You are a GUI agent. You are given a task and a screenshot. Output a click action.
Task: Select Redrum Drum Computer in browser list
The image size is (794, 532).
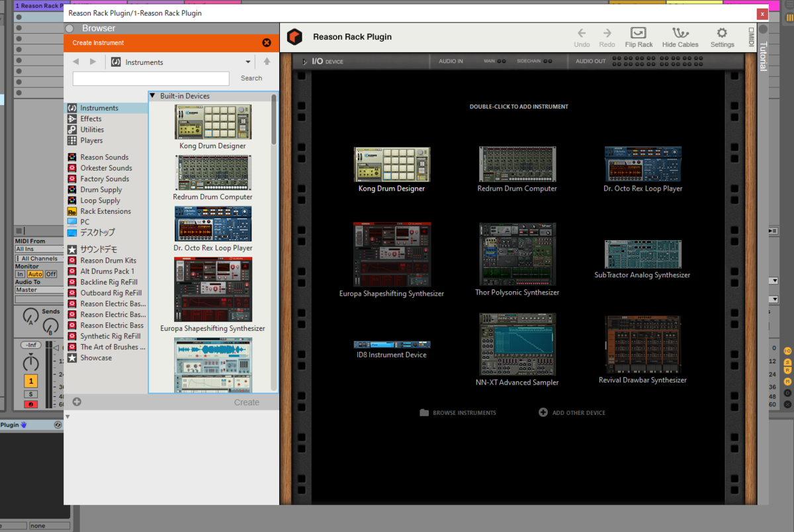(x=212, y=178)
